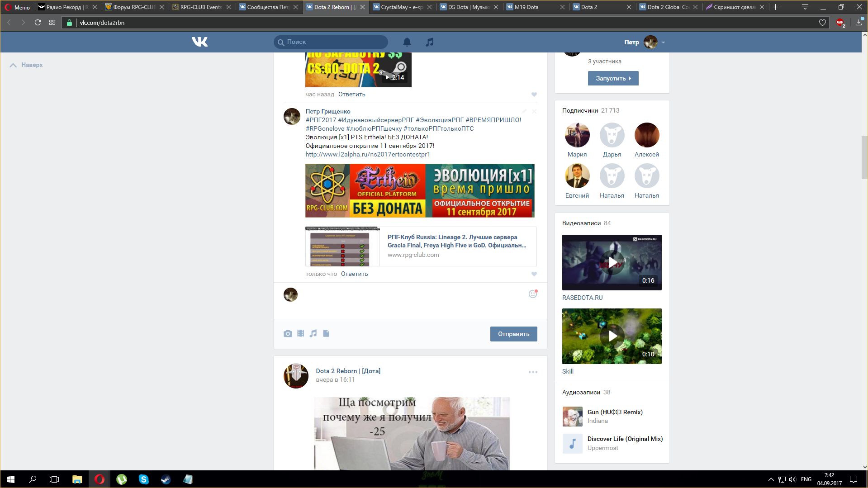
Task: Open the Петр Грищенко author name
Action: click(x=327, y=111)
